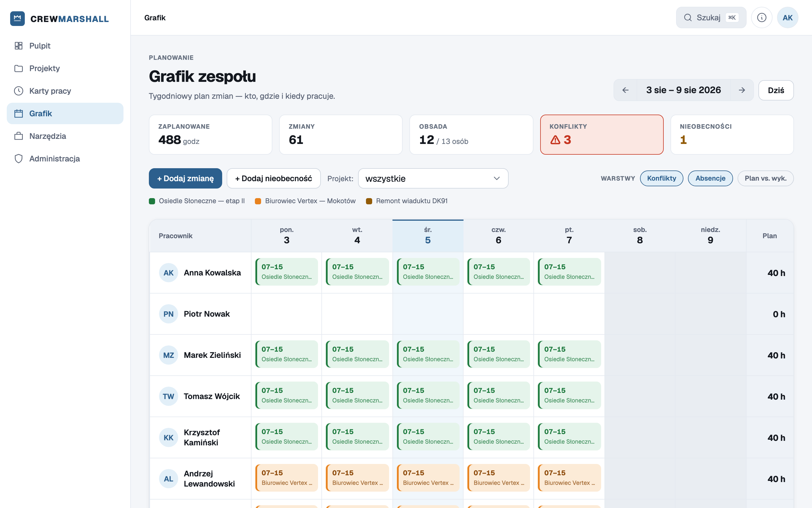Click the search magnifier icon
The image size is (812, 508).
coord(688,17)
